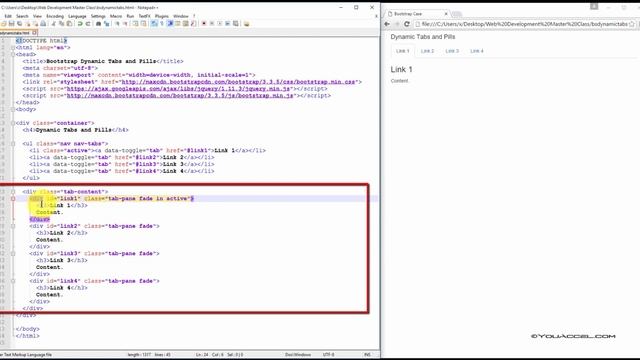Open a new browser tab
This screenshot has width=640, height=360.
(457, 14)
